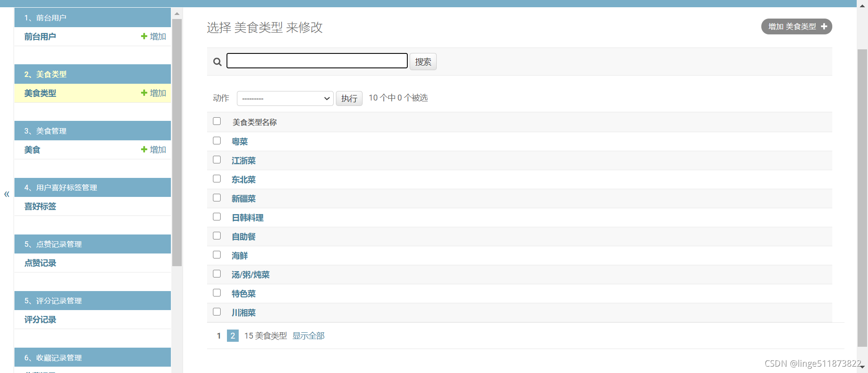Click the sidebar vertical scrollbar thumb

point(177,142)
